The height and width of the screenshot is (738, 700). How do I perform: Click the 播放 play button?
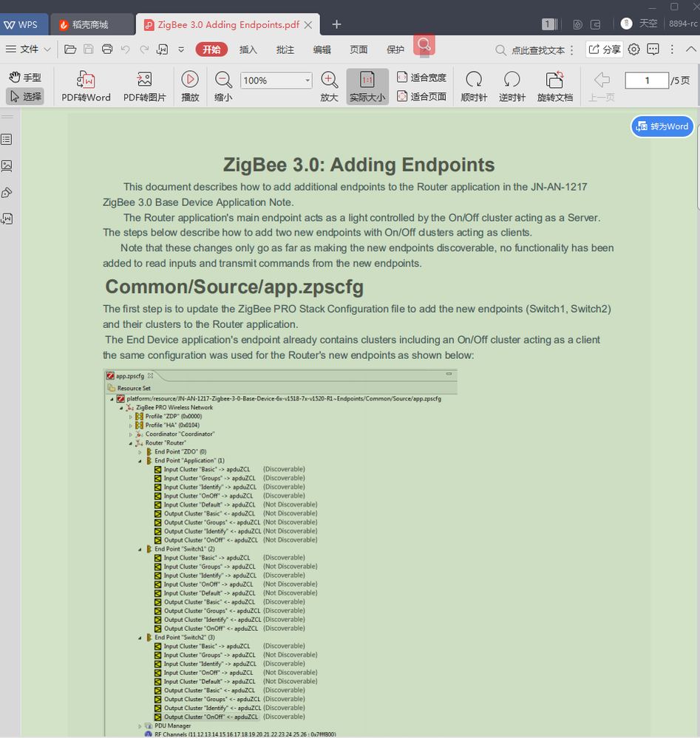(x=190, y=86)
